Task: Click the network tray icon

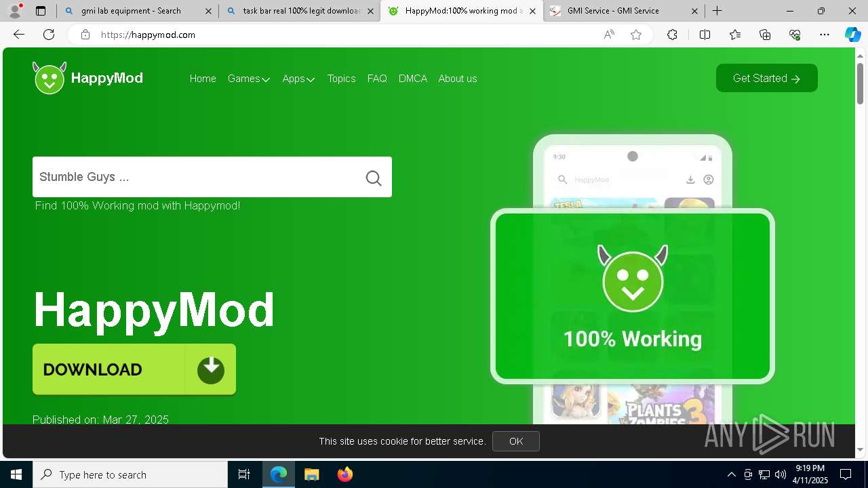Action: pos(764,474)
